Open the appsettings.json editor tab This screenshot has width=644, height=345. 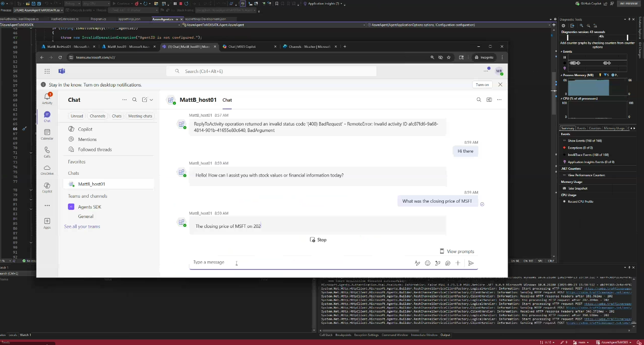[x=129, y=19]
